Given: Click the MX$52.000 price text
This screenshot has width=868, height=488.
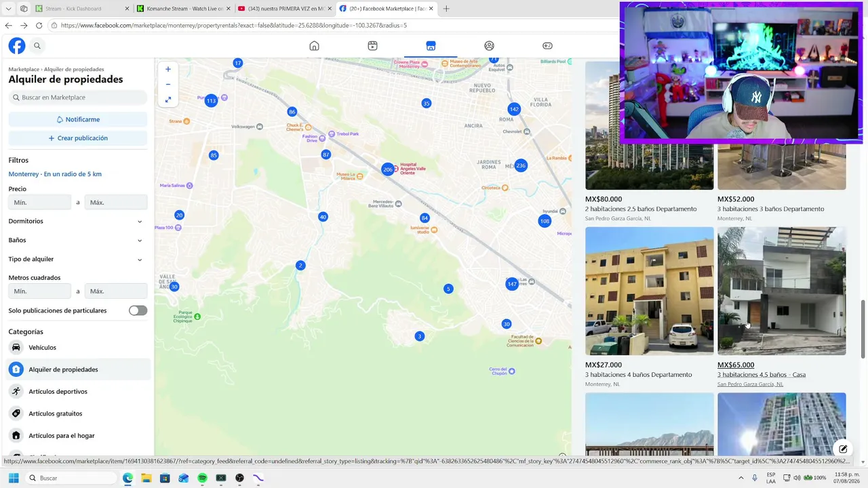Looking at the screenshot, I should pos(736,200).
